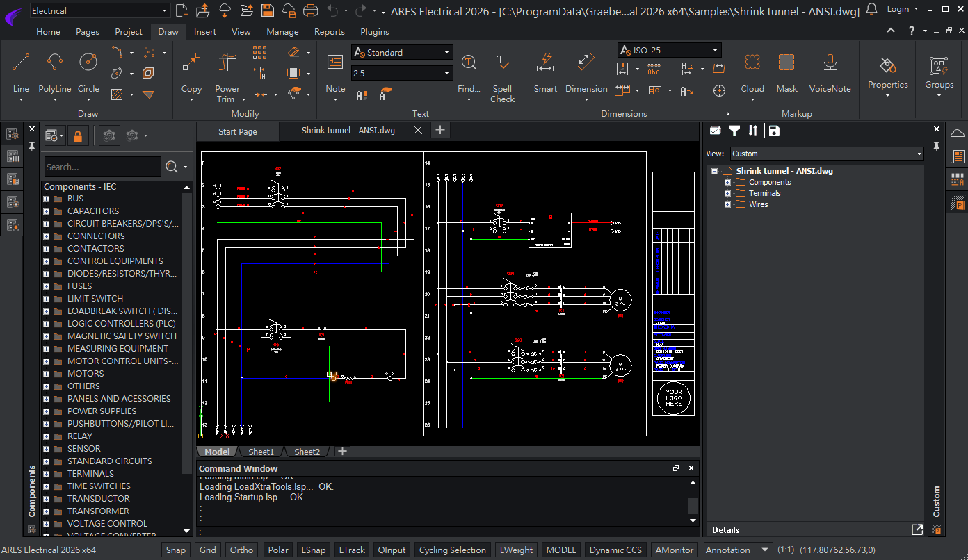Toggle LWeight display in status bar
Viewport: 968px width, 560px height.
(516, 550)
